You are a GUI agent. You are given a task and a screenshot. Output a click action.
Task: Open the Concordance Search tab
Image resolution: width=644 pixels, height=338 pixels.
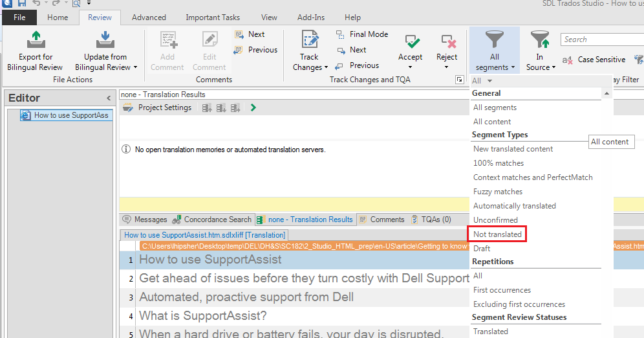212,220
